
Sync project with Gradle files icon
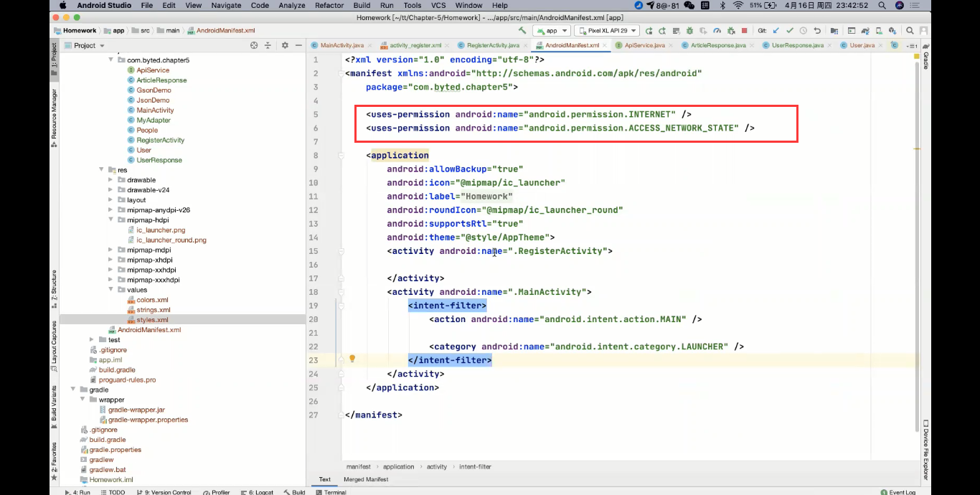pos(865,31)
